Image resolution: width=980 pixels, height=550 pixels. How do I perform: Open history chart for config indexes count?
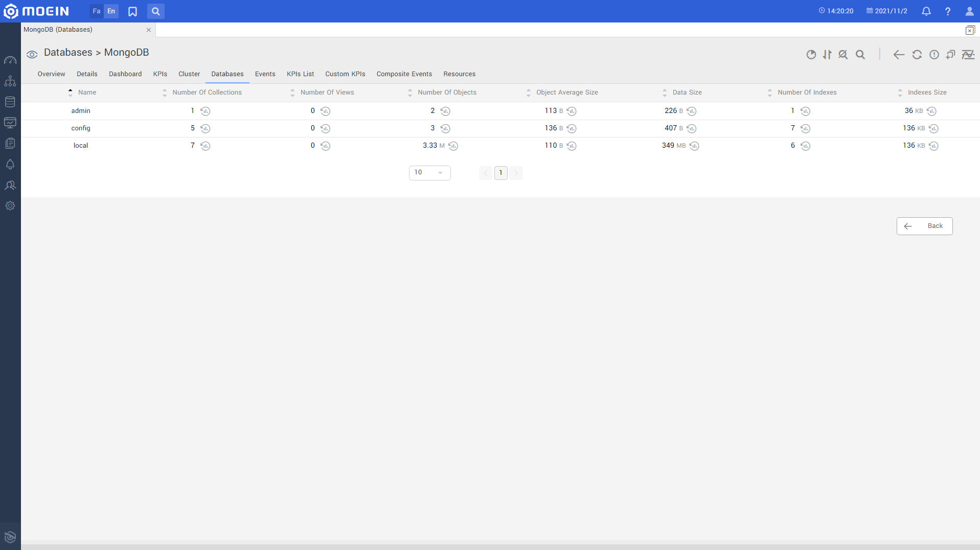coord(806,128)
